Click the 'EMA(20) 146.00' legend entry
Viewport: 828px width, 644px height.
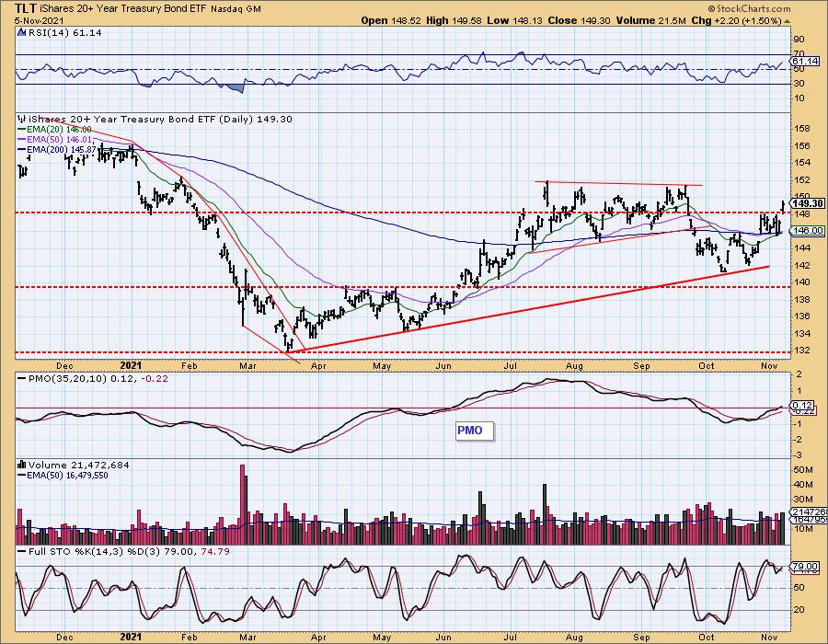pyautogui.click(x=59, y=130)
